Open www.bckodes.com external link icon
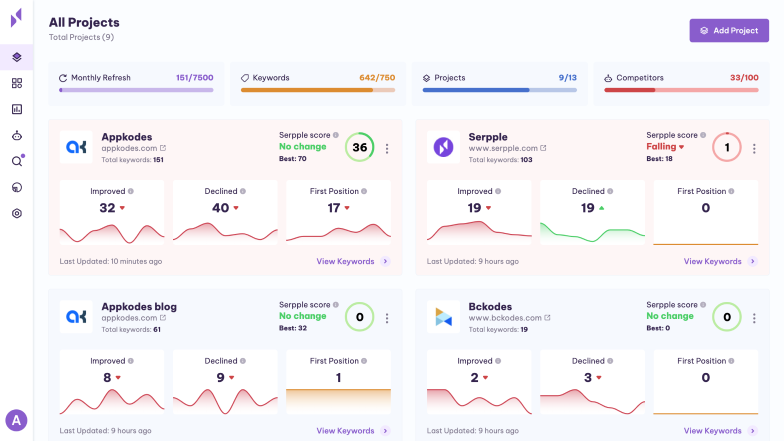The height and width of the screenshot is (441, 784). click(x=548, y=318)
